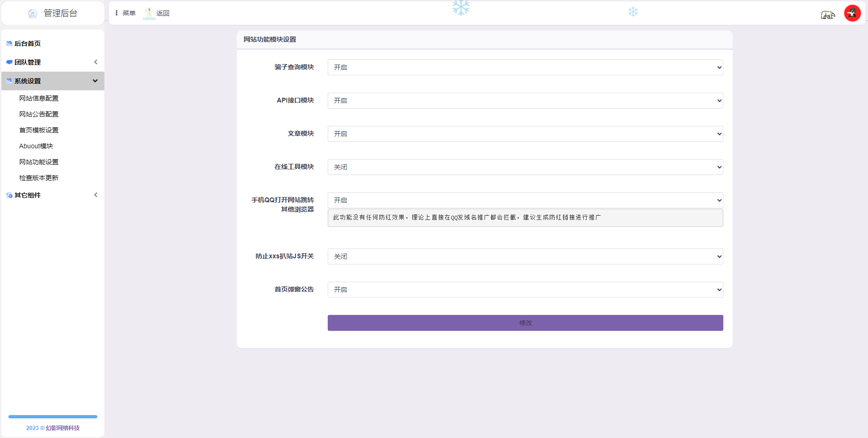Open the API接口模块 dropdown
The height and width of the screenshot is (438, 868).
(x=525, y=101)
